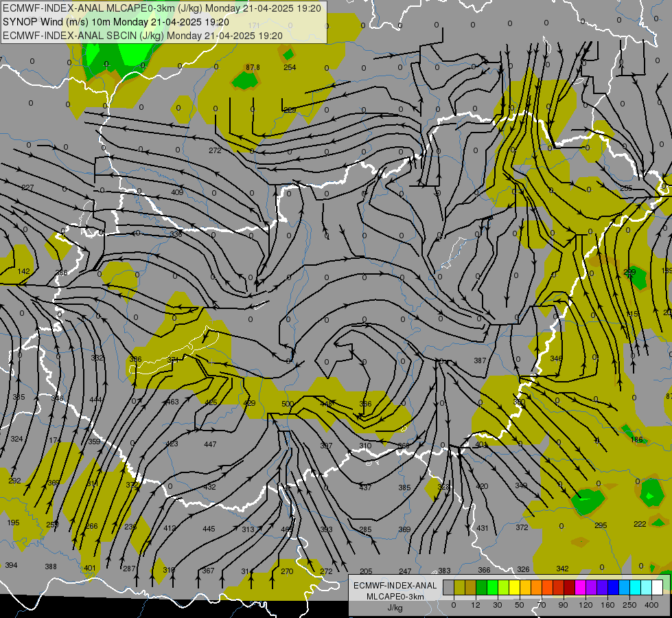The height and width of the screenshot is (618, 672).
Task: Click the white legend swatch
Action: click(658, 587)
